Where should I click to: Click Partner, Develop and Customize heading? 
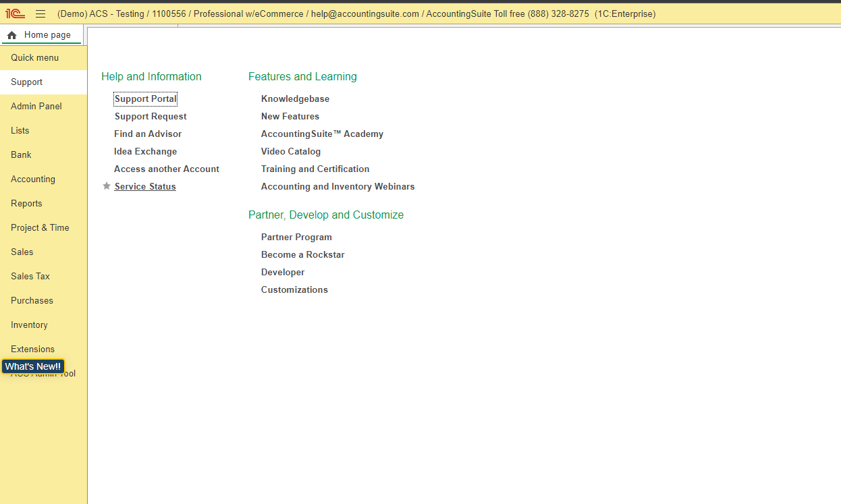tap(326, 215)
